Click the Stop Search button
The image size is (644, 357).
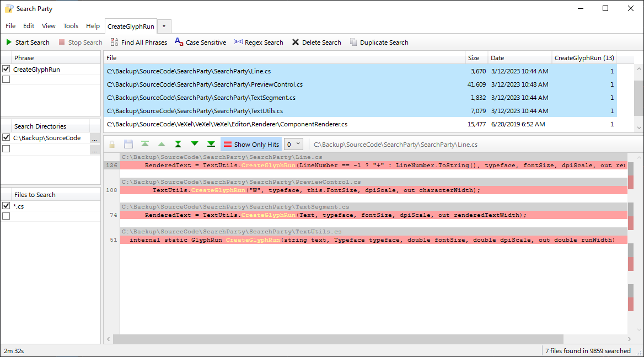click(80, 42)
